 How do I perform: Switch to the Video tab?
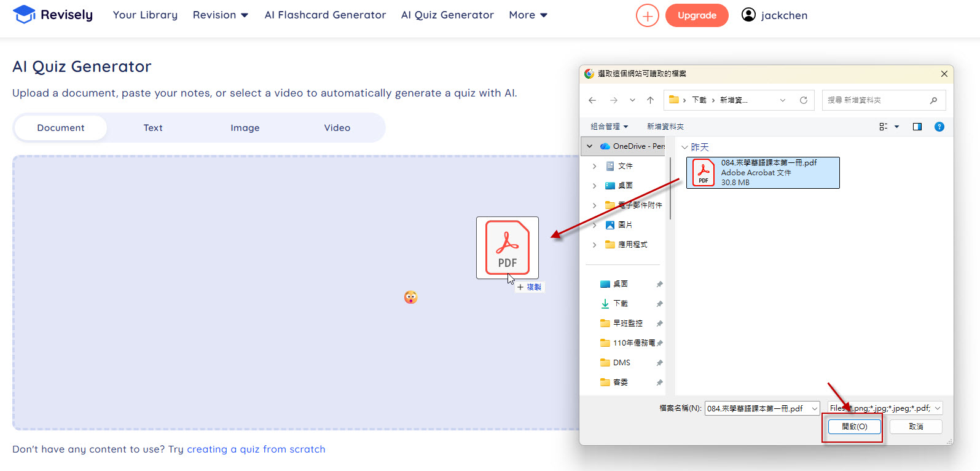(x=337, y=128)
